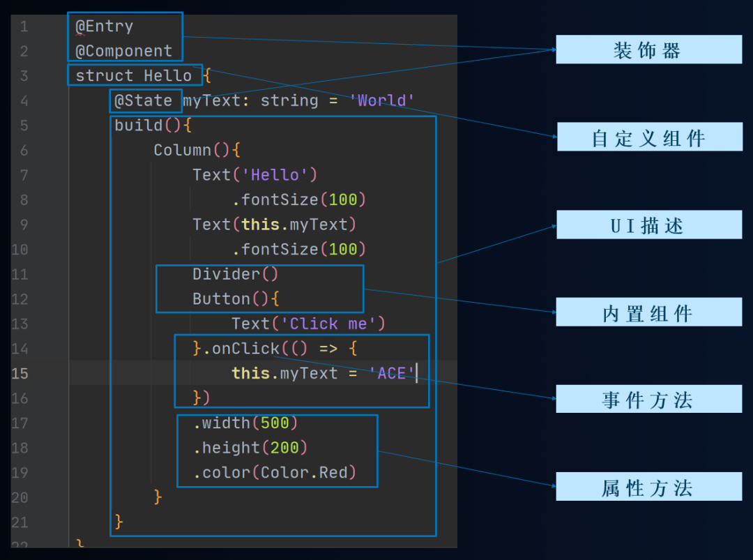This screenshot has height=560, width=753.
Task: Click the Divider() component
Action: click(x=236, y=274)
